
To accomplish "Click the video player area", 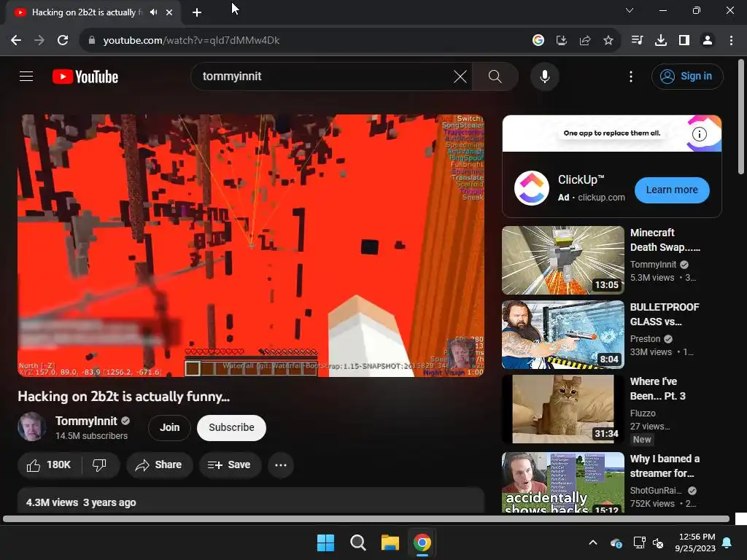I will point(251,246).
